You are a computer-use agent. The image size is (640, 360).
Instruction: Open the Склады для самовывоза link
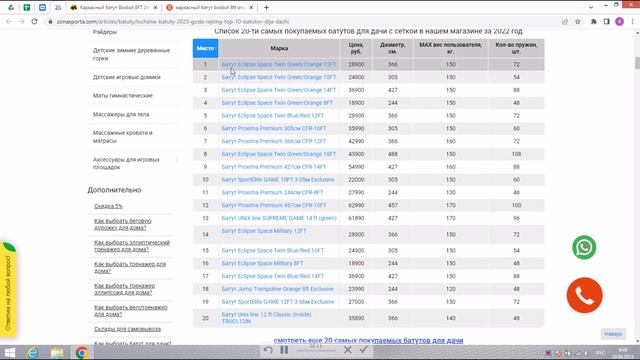point(127,329)
